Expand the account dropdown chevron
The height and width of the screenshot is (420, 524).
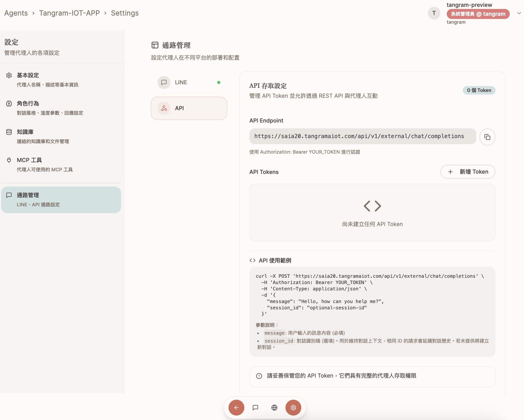(519, 13)
